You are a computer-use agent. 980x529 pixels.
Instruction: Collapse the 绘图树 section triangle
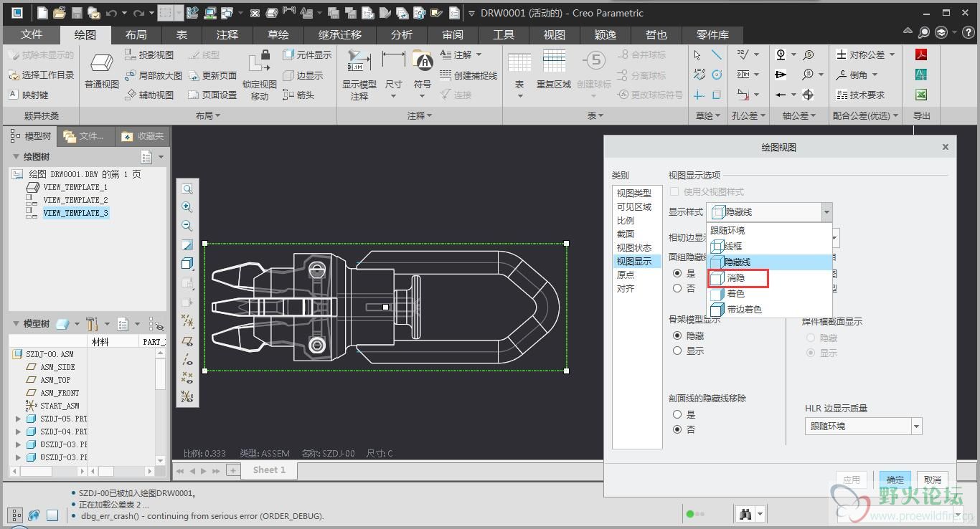click(x=16, y=156)
